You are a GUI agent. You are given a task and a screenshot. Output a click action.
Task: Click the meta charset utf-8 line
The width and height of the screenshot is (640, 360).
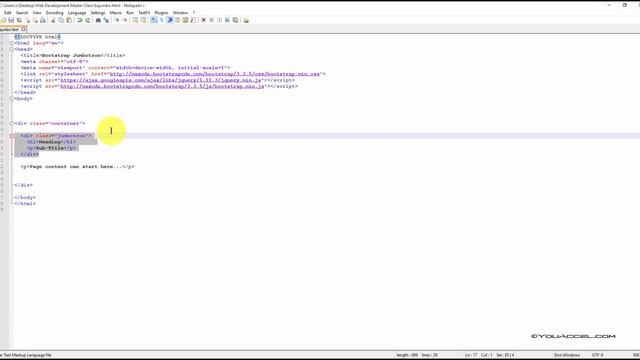(x=54, y=61)
